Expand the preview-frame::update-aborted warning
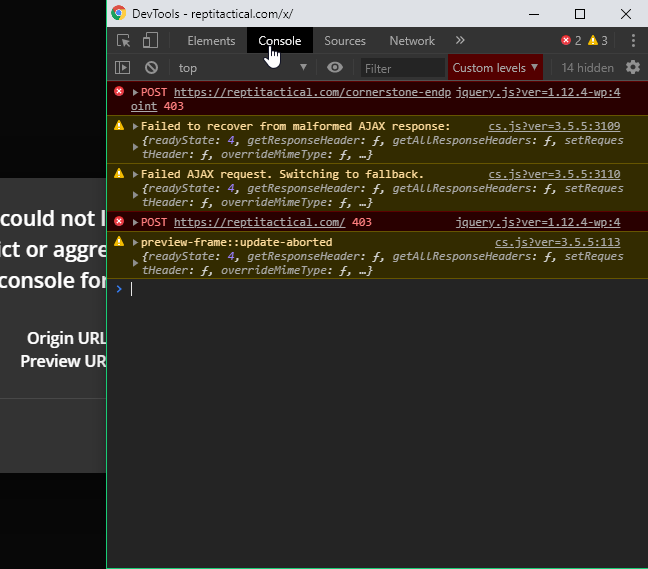This screenshot has width=648, height=569. click(x=136, y=243)
